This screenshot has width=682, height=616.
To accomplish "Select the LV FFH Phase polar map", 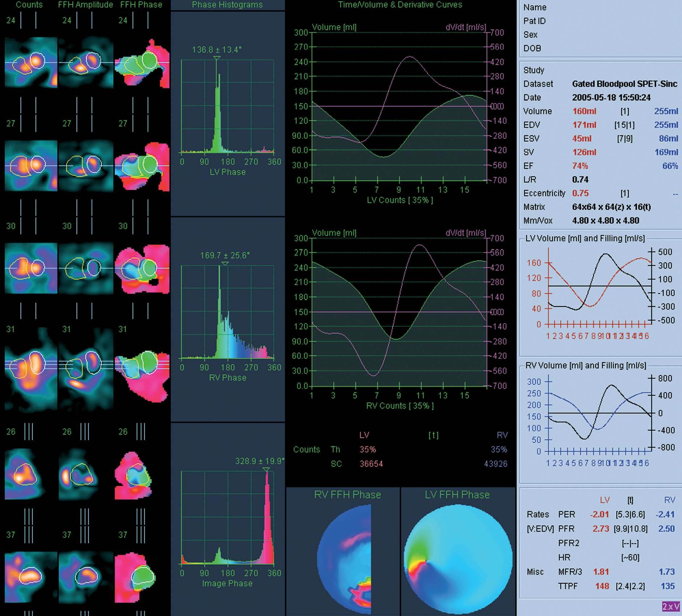I will (458, 559).
